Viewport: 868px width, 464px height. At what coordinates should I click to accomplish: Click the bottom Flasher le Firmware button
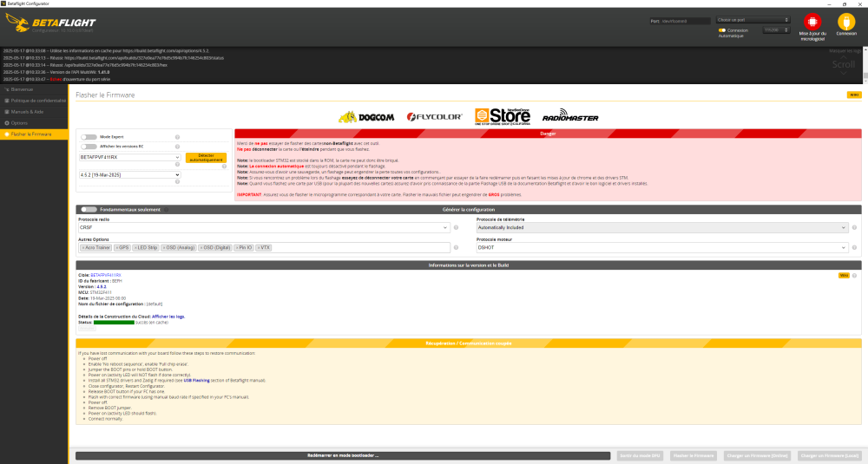click(693, 455)
